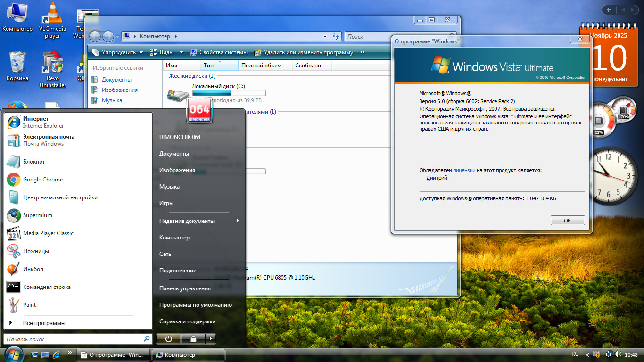This screenshot has height=362, width=644.
Task: Click the lock computer button
Action: tap(193, 338)
